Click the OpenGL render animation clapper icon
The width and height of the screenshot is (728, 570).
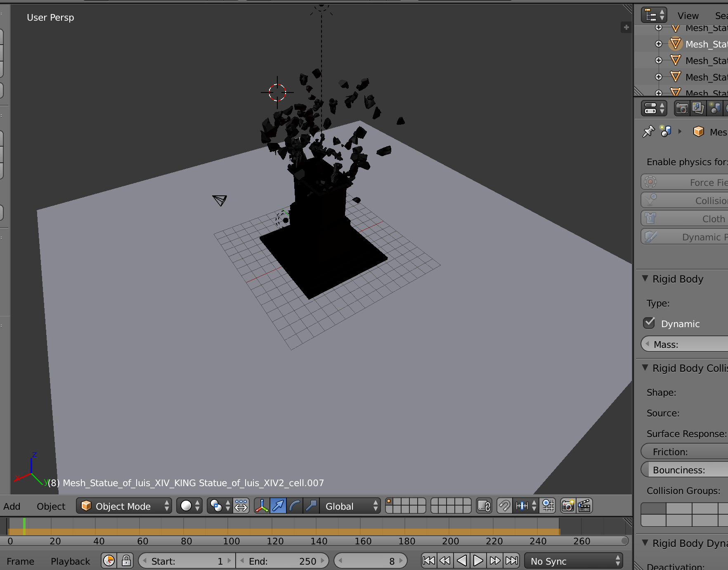(584, 506)
